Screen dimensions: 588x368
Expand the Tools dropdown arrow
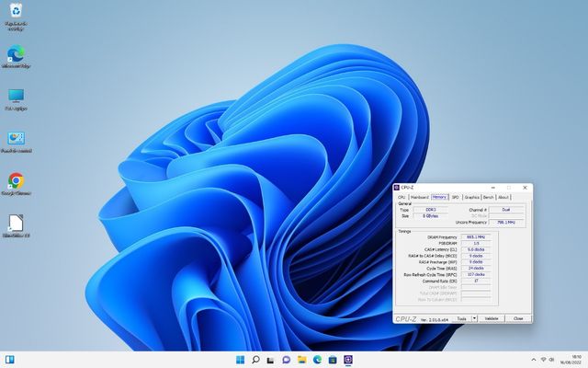click(474, 318)
